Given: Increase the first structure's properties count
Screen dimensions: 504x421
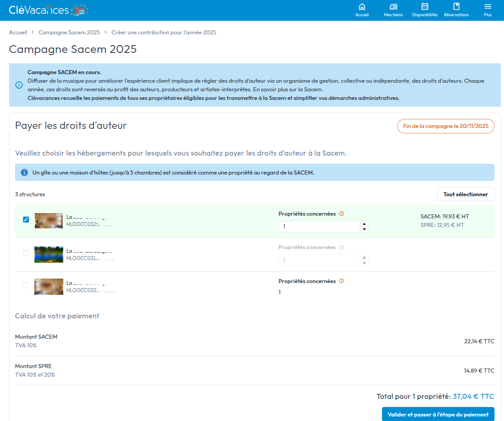Looking at the screenshot, I should pyautogui.click(x=364, y=224).
